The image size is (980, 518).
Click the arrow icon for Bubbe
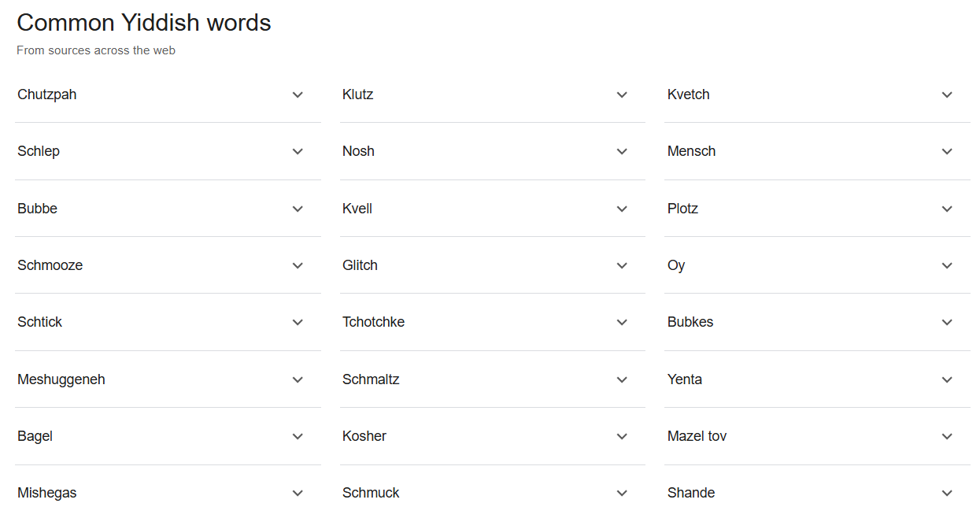point(298,209)
